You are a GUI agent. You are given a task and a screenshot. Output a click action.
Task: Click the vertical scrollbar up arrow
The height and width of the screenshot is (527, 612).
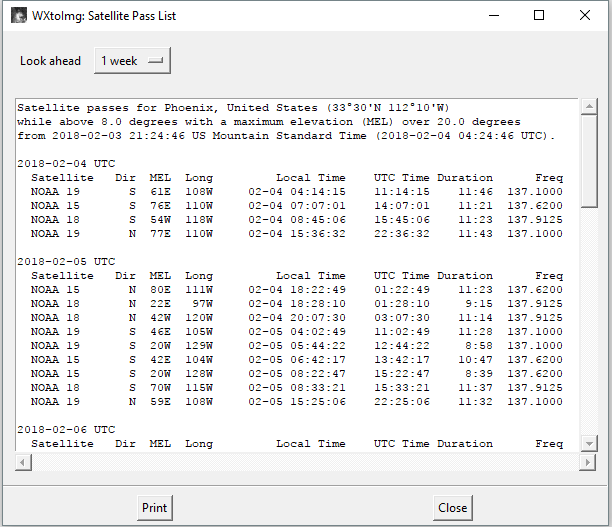(x=589, y=106)
